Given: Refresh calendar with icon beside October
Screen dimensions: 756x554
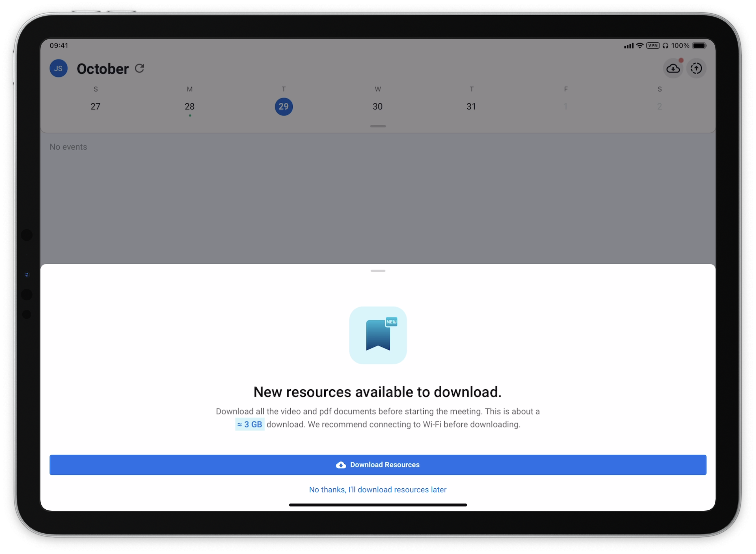Looking at the screenshot, I should 139,68.
